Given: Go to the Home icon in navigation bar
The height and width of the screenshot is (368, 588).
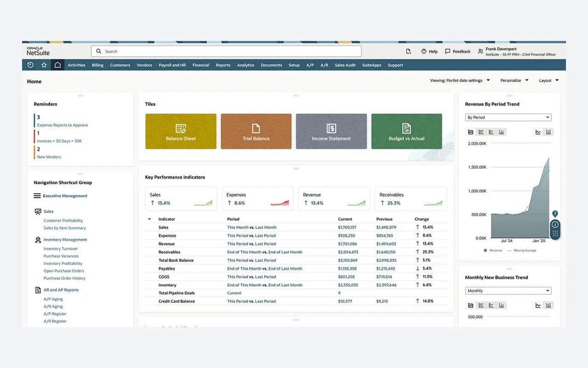Looking at the screenshot, I should click(x=57, y=65).
